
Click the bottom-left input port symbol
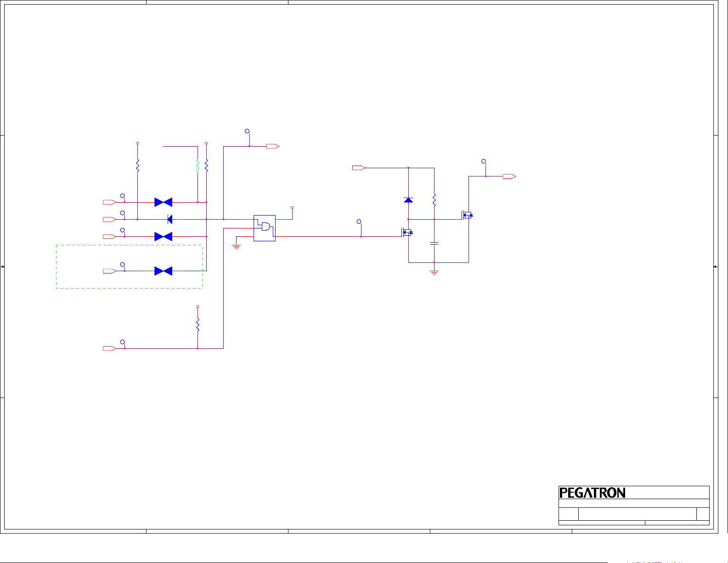pos(109,348)
